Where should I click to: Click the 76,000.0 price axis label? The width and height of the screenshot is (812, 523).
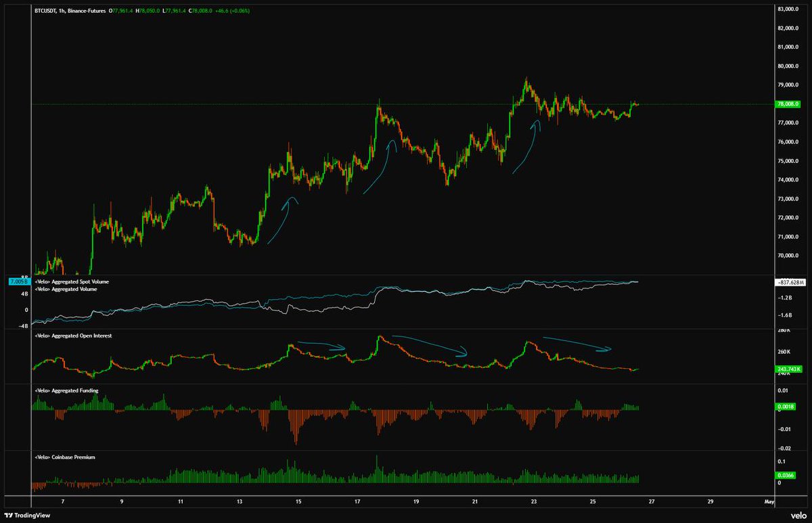(x=790, y=141)
